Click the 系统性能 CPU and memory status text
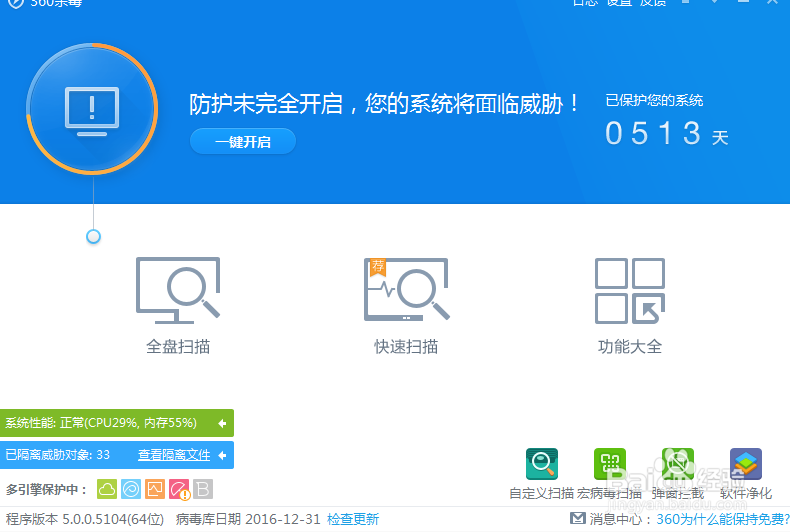Screen dimensions: 790x532 coord(101,423)
